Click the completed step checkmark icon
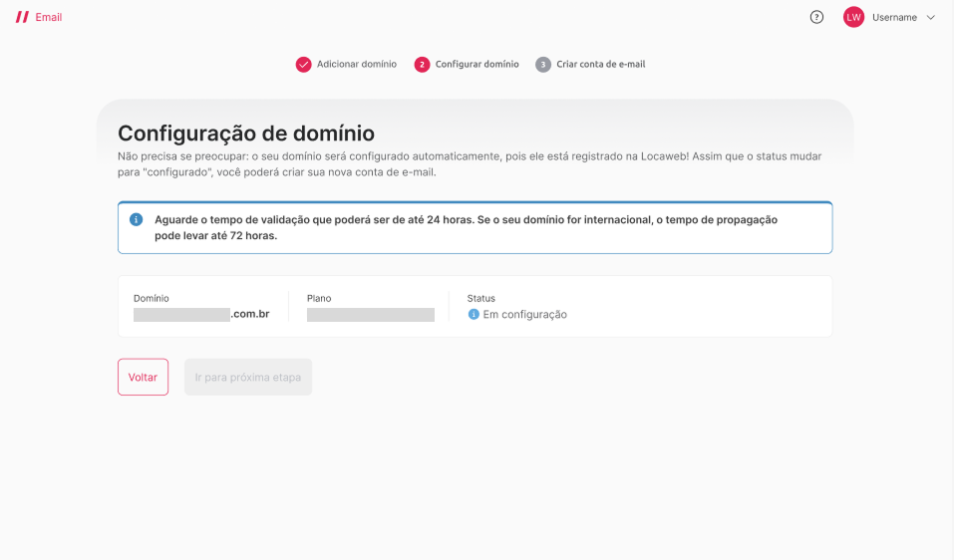This screenshot has height=560, width=954. click(303, 65)
